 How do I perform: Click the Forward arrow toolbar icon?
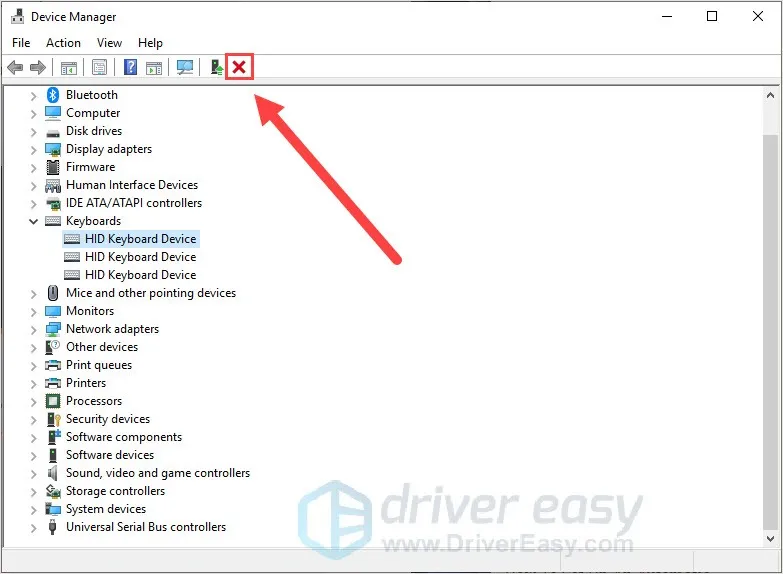(38, 67)
